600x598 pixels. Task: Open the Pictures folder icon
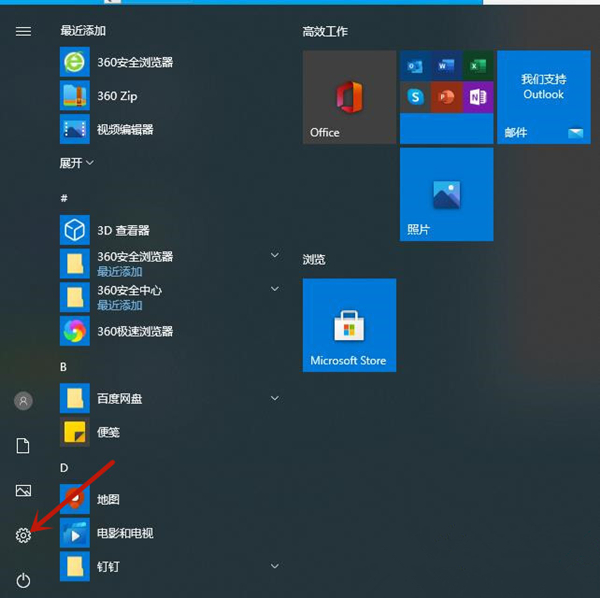(x=23, y=490)
